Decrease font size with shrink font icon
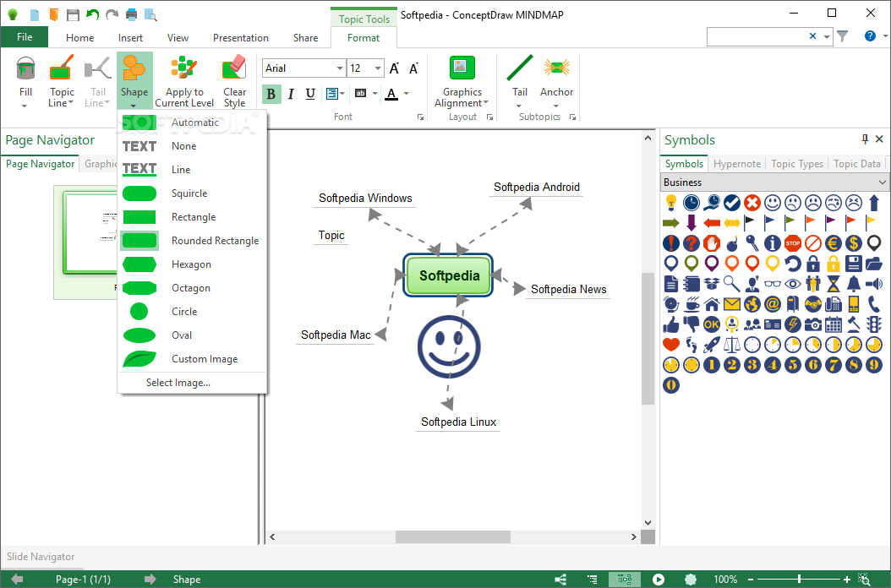 (x=414, y=68)
